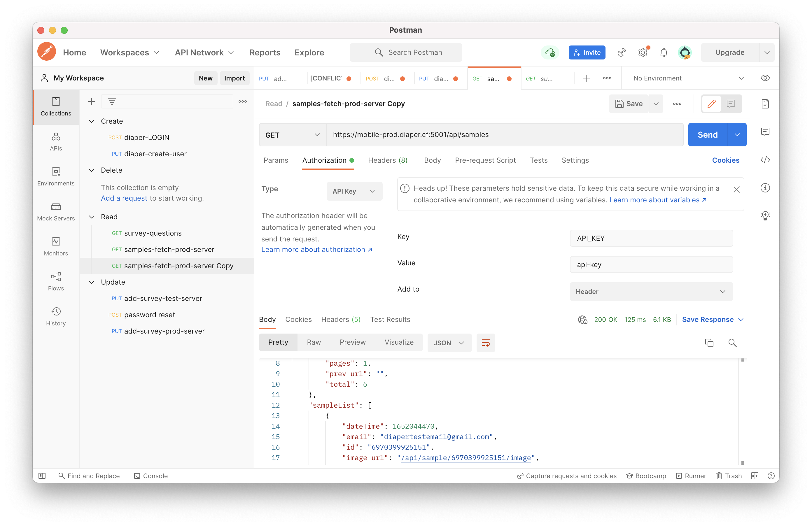The height and width of the screenshot is (526, 812).
Task: Open the Trash in the status bar
Action: click(729, 476)
